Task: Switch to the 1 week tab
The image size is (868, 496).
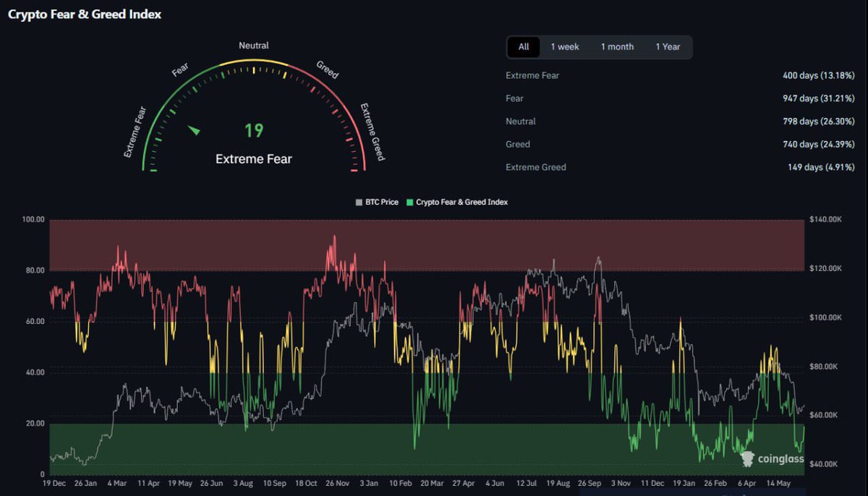Action: (565, 47)
